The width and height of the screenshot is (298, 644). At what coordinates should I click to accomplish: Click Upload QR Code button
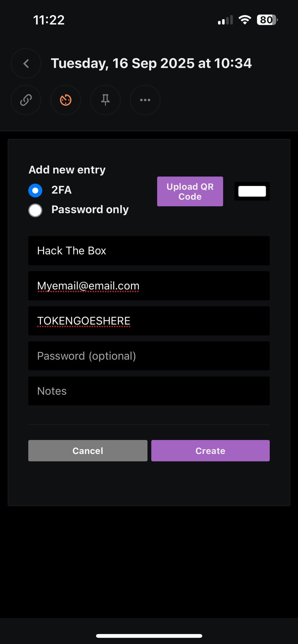pyautogui.click(x=190, y=192)
